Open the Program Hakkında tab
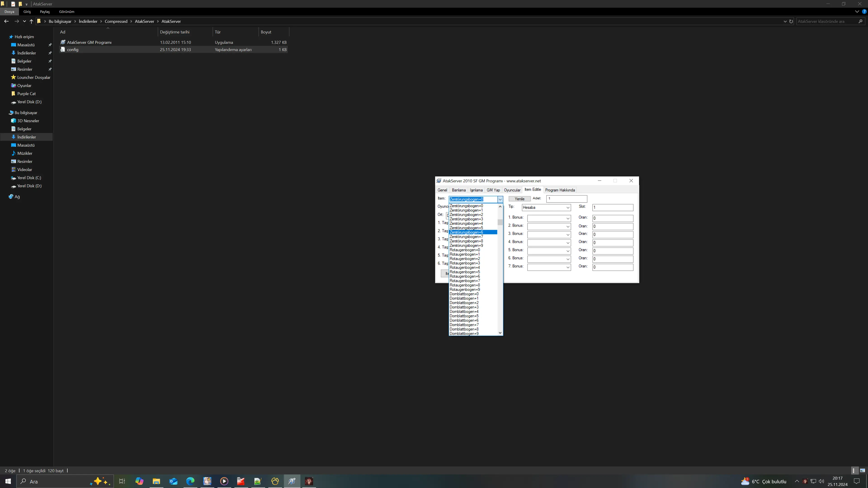Image resolution: width=868 pixels, height=488 pixels. (x=560, y=190)
